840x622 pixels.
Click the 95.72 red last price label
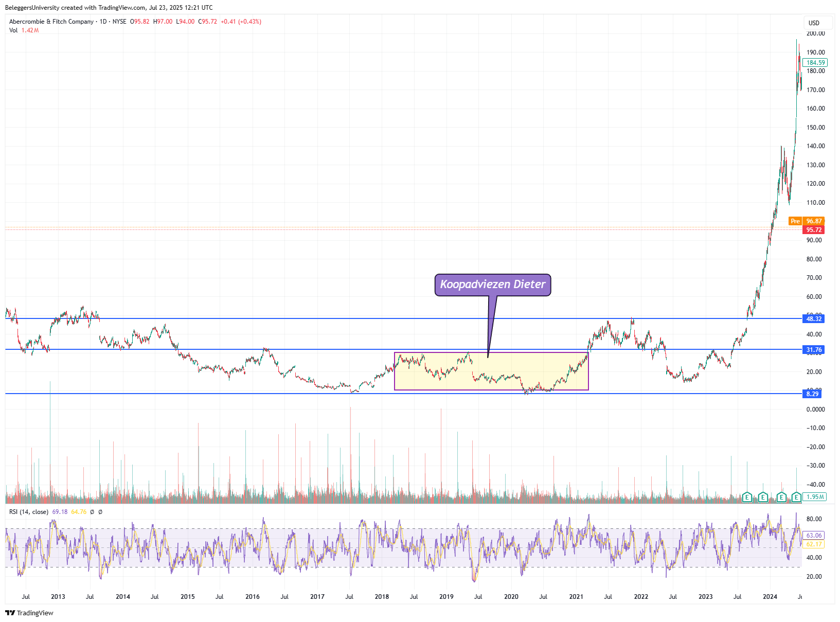click(x=813, y=230)
